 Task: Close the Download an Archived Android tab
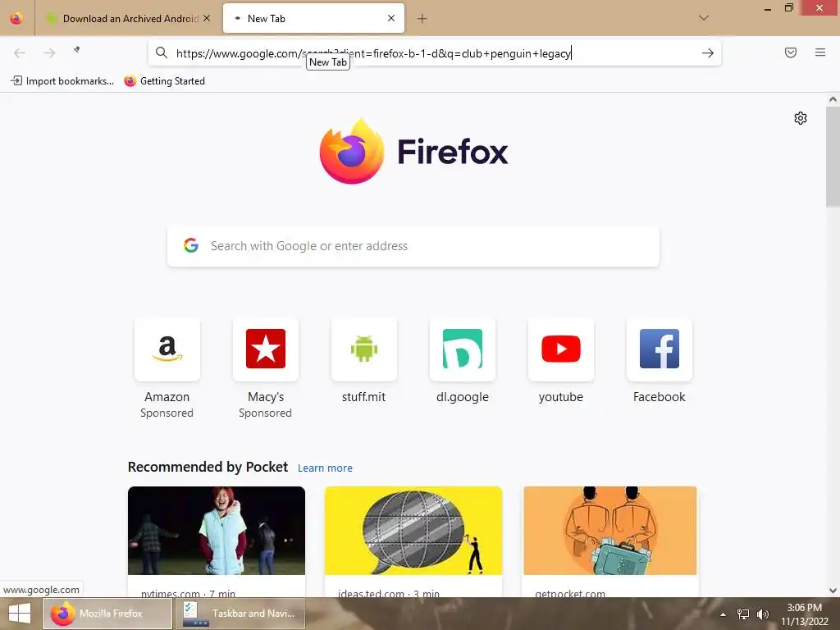click(x=207, y=19)
